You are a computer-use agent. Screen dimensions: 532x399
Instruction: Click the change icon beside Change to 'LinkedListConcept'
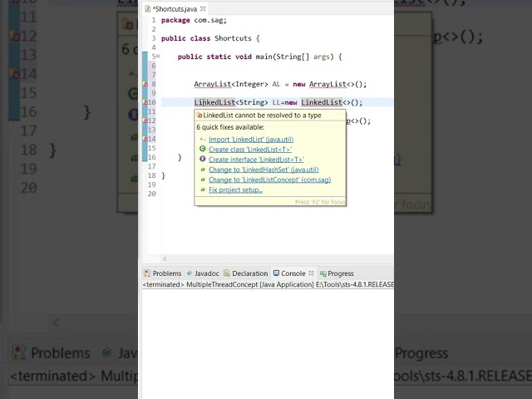(203, 180)
